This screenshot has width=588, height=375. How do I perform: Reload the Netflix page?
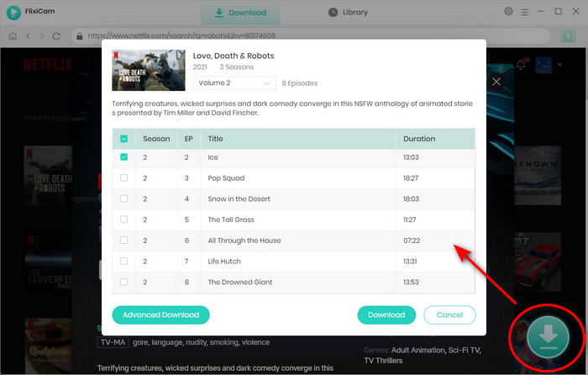[56, 36]
